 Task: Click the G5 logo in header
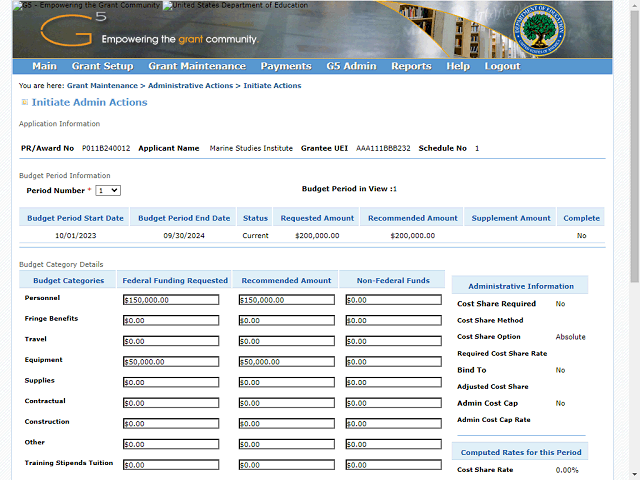(67, 32)
